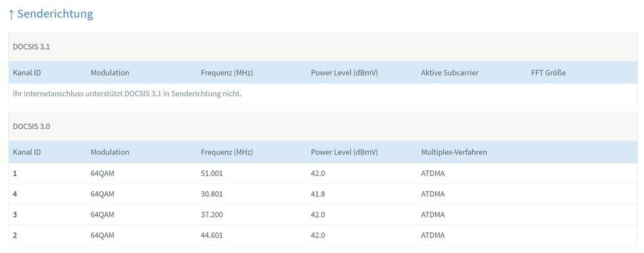This screenshot has width=644, height=253.
Task: Click power level 42.0 of channel 2
Action: [318, 236]
